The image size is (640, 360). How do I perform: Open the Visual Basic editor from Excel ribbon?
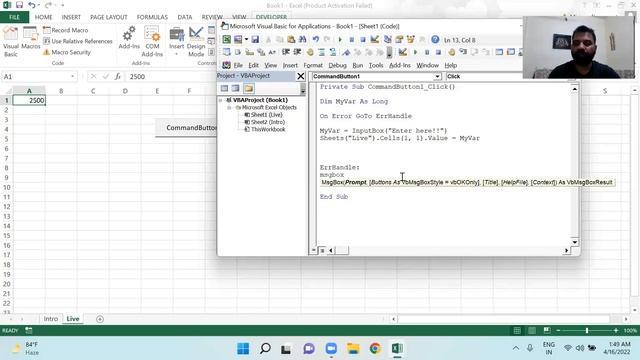click(x=11, y=42)
